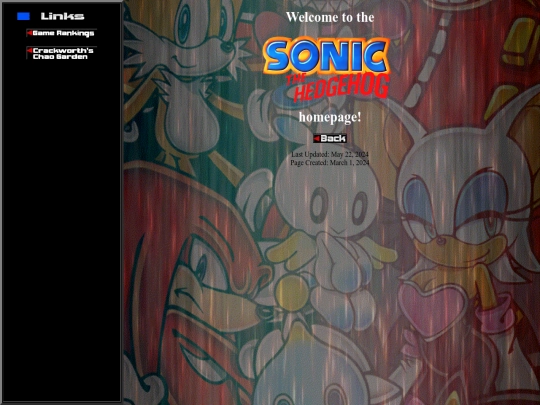The width and height of the screenshot is (540, 405).
Task: Click 'Last Updated: May 22, 2024' text
Action: pyautogui.click(x=330, y=154)
